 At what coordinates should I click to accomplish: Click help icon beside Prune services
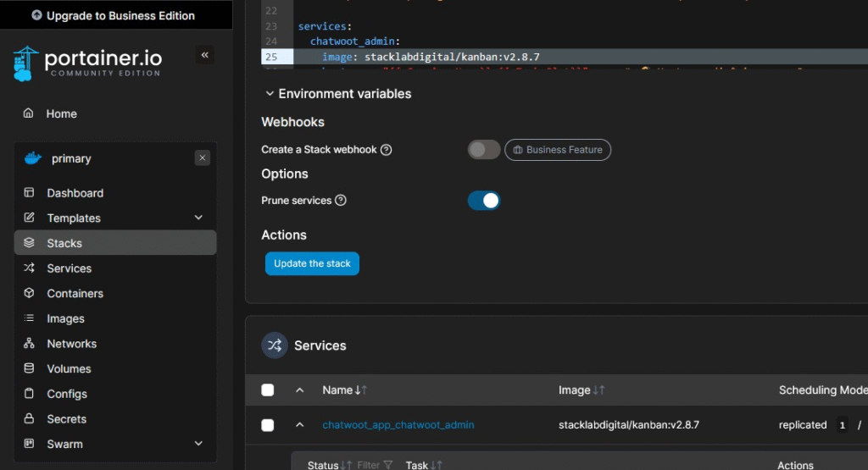coord(341,201)
